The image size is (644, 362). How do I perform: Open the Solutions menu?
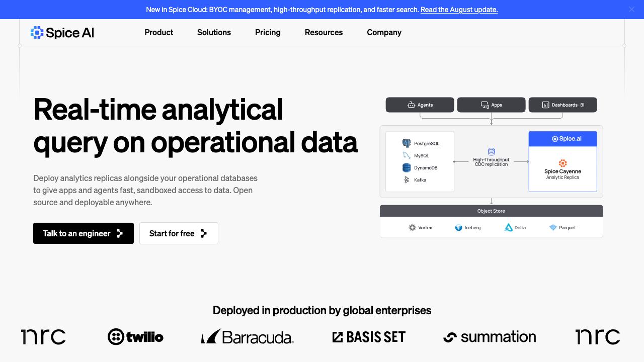coord(214,32)
